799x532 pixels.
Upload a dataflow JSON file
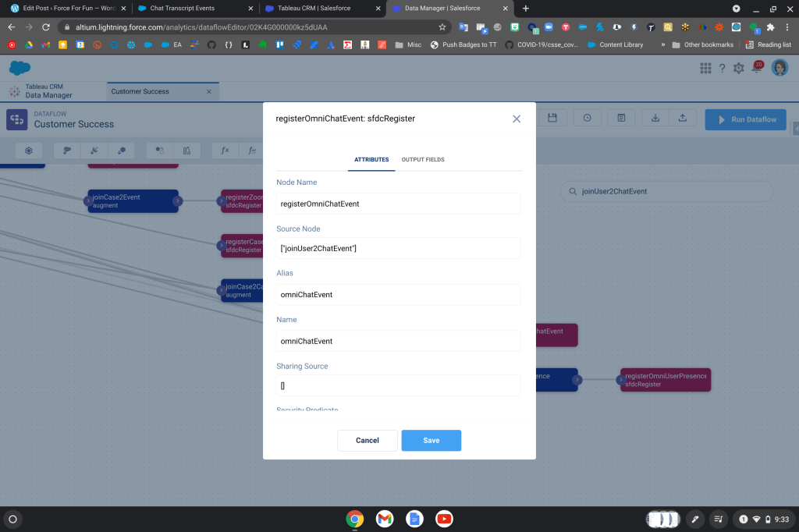tap(683, 118)
